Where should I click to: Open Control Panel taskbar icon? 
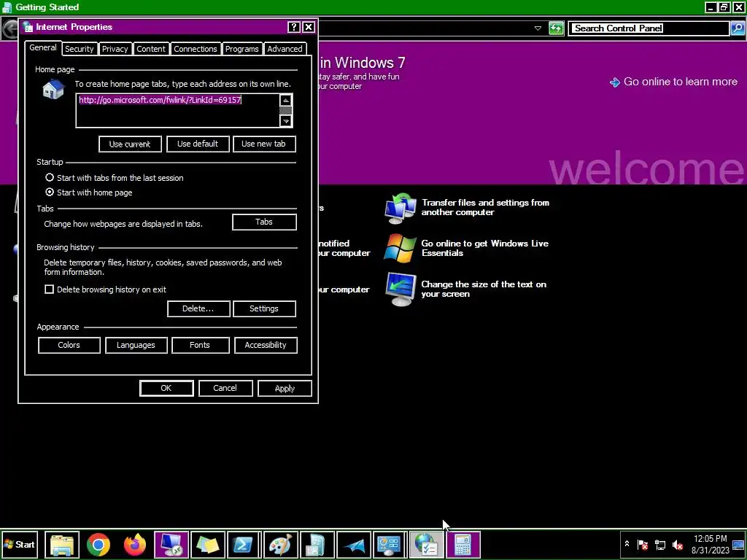click(x=390, y=544)
